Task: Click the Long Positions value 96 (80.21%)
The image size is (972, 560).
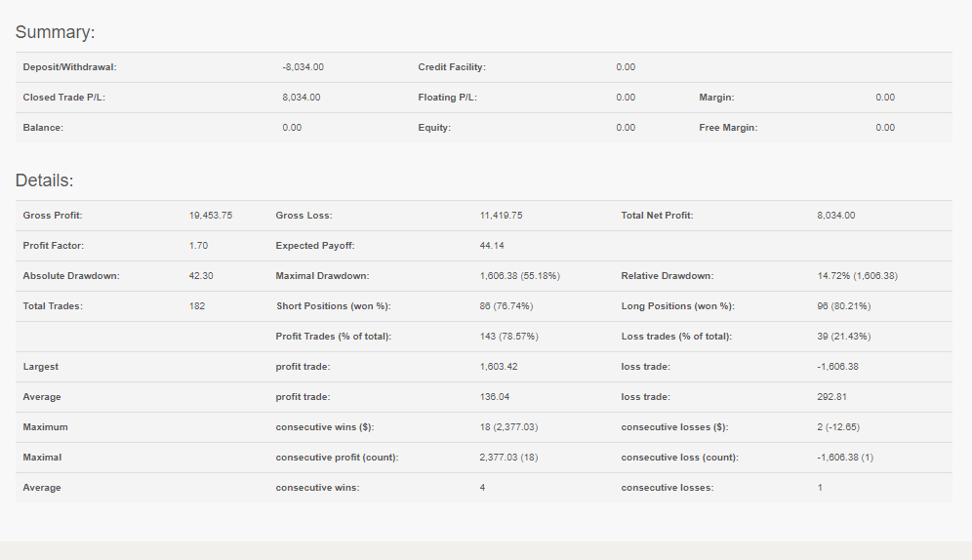Action: [844, 306]
